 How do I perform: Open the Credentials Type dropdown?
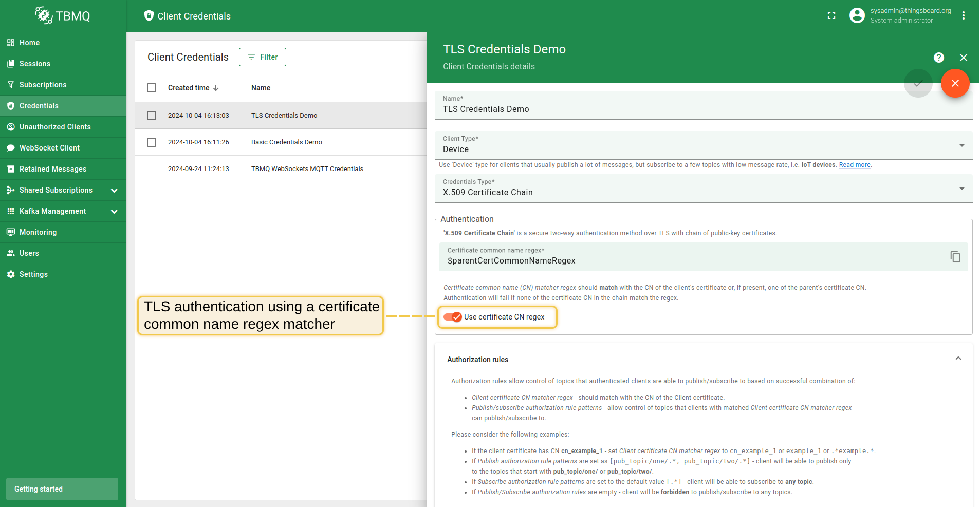click(x=703, y=189)
